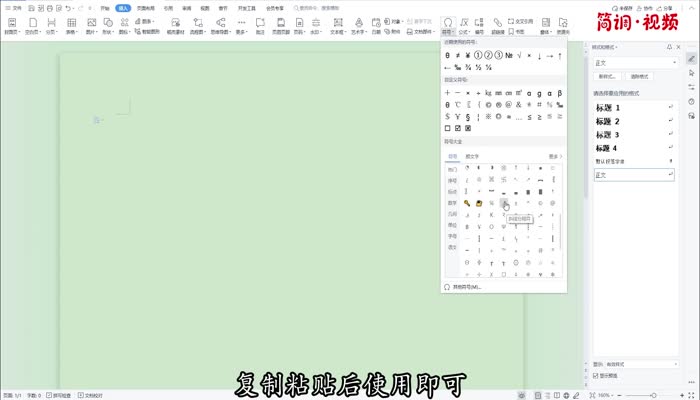700x400 pixels.
Task: Click the save icon in quick toolbar
Action: (x=31, y=8)
